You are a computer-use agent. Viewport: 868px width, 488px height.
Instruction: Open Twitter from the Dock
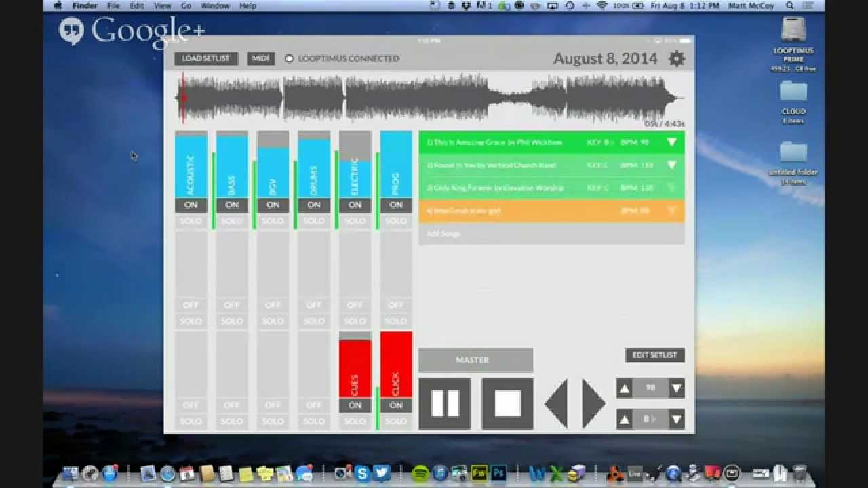(381, 472)
